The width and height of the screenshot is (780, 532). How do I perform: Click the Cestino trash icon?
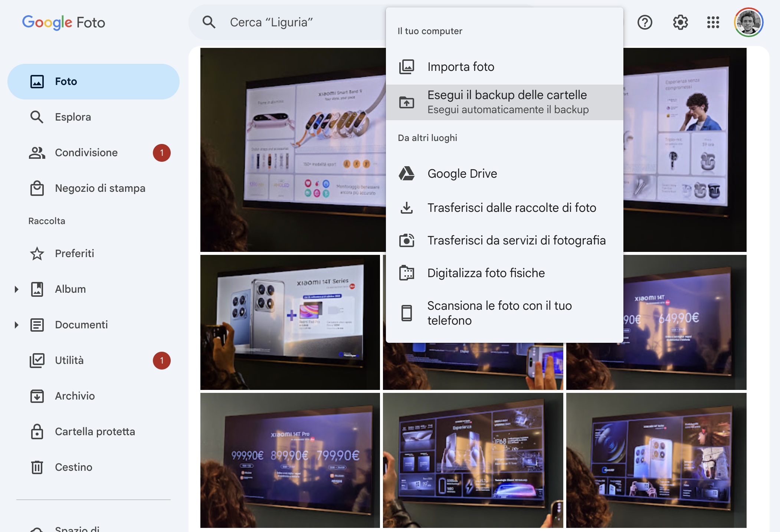pyautogui.click(x=37, y=467)
